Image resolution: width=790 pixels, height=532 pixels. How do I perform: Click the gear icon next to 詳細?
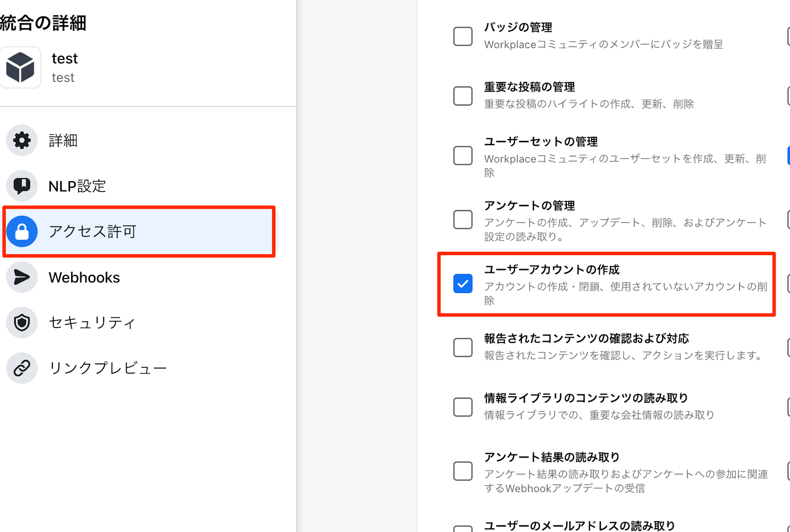click(x=22, y=141)
